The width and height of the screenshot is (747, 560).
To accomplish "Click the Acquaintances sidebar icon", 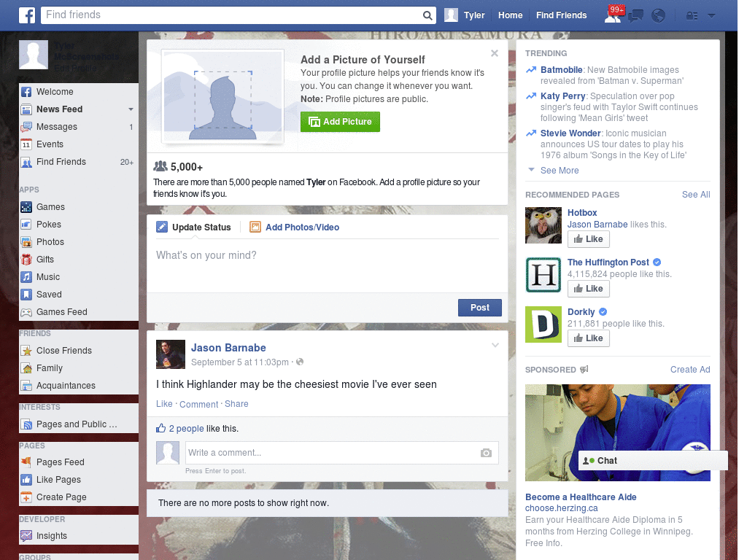I will point(26,386).
